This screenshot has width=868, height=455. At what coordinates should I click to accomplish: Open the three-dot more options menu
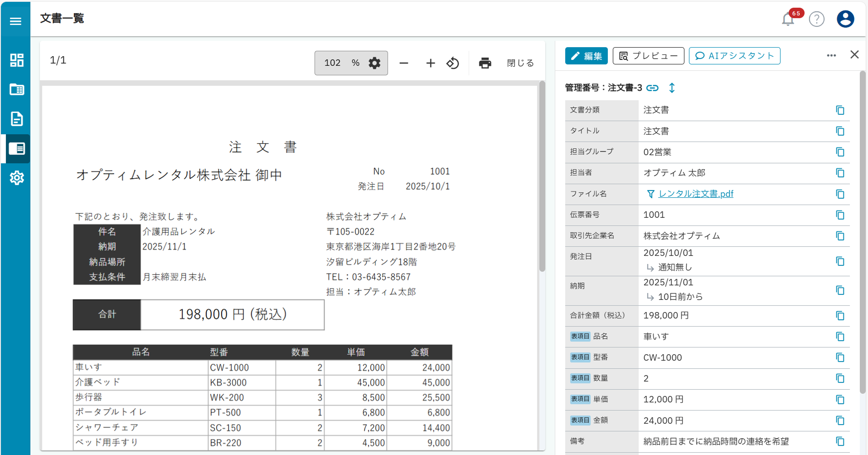[x=831, y=55]
